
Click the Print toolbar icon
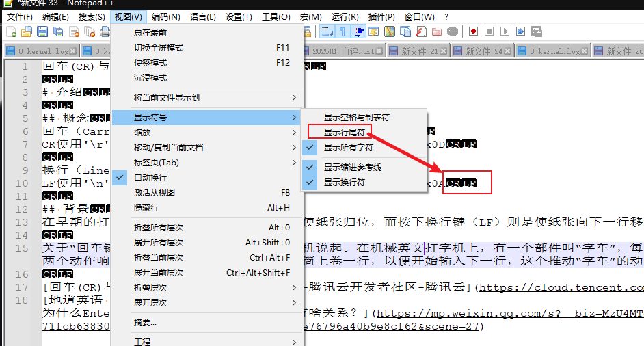point(105,31)
